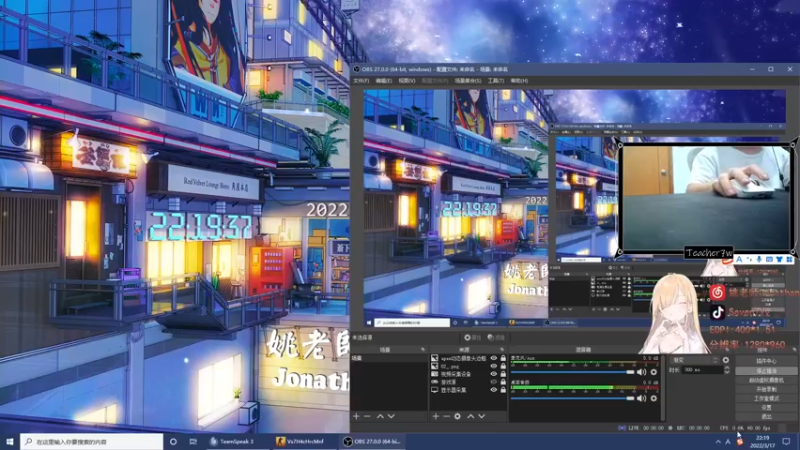Image resolution: width=800 pixels, height=450 pixels.
Task: Click the 开始录制 button
Action: click(x=766, y=389)
